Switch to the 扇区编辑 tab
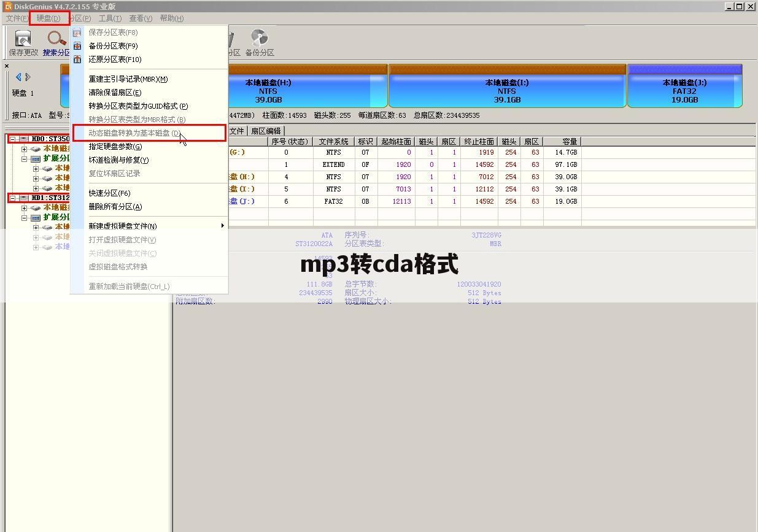The height and width of the screenshot is (532, 758). tap(266, 131)
